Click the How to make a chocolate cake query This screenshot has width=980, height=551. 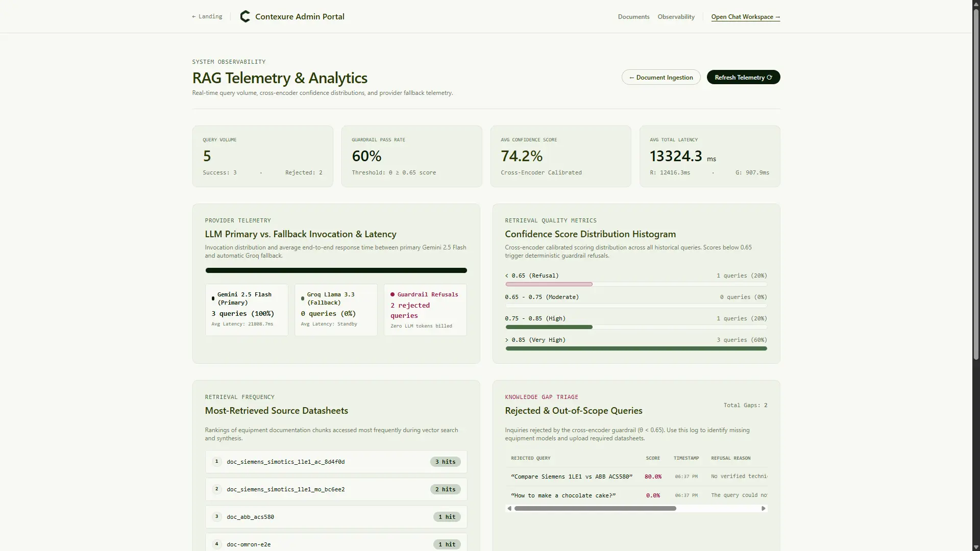pos(563,495)
